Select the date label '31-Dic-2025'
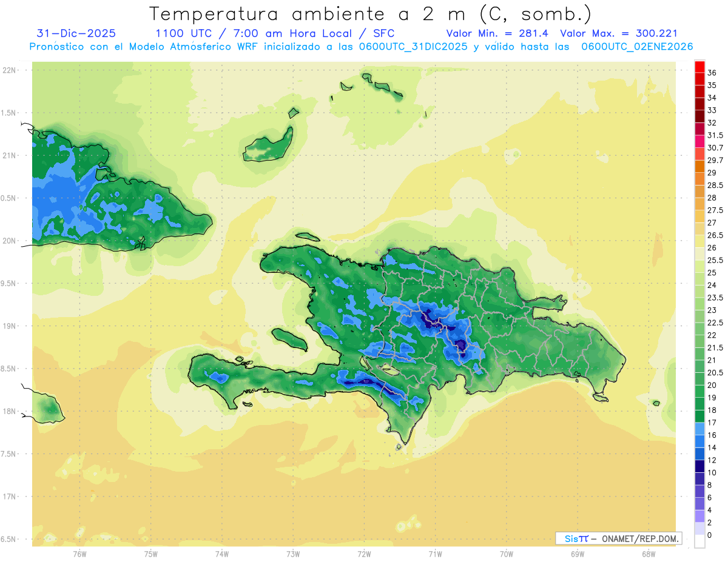This screenshot has height=562, width=728. 76,33
